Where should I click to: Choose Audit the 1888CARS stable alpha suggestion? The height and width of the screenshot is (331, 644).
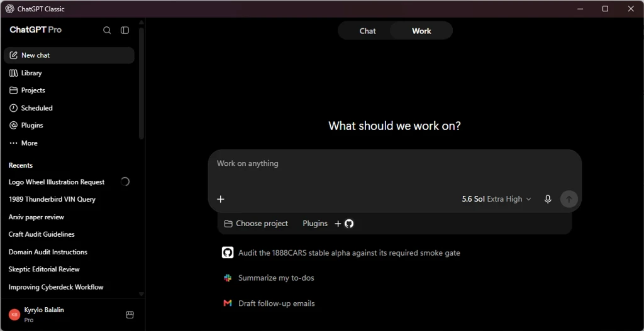coord(341,252)
